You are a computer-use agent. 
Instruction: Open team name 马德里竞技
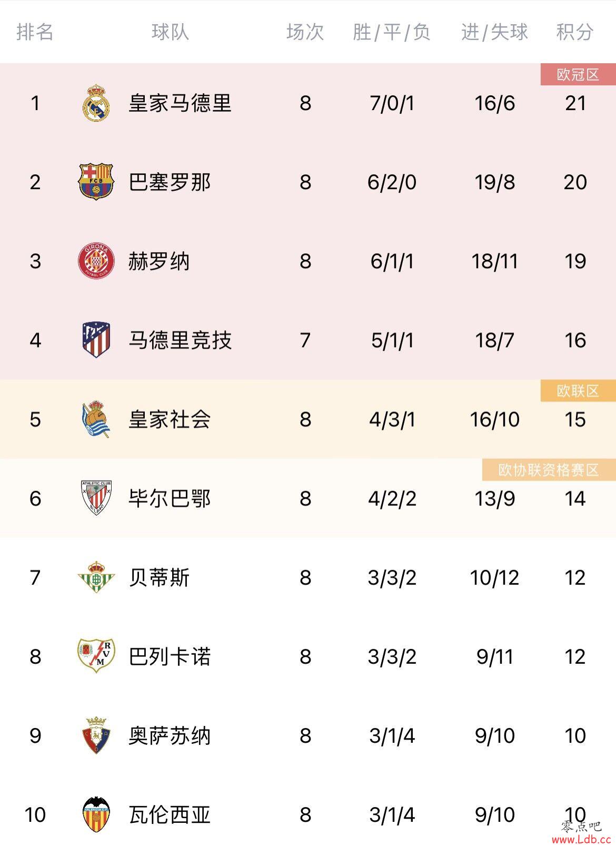point(180,340)
